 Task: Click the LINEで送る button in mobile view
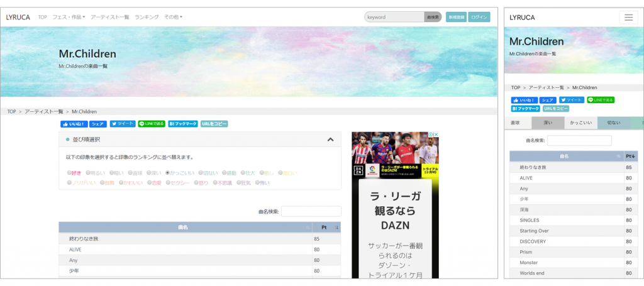(601, 100)
